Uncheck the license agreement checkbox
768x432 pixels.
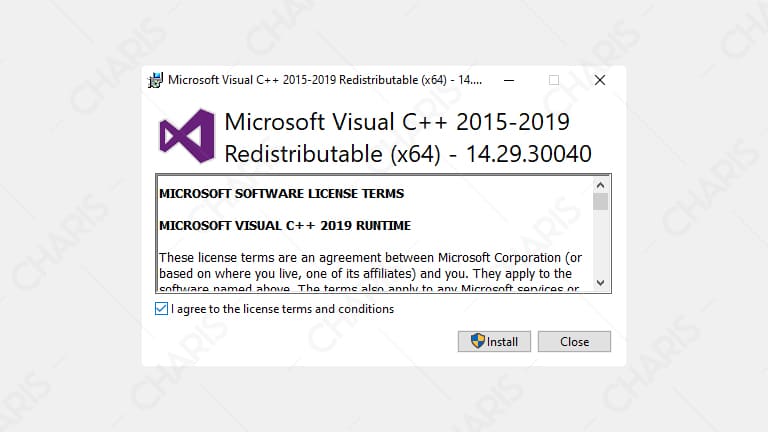pyautogui.click(x=161, y=309)
